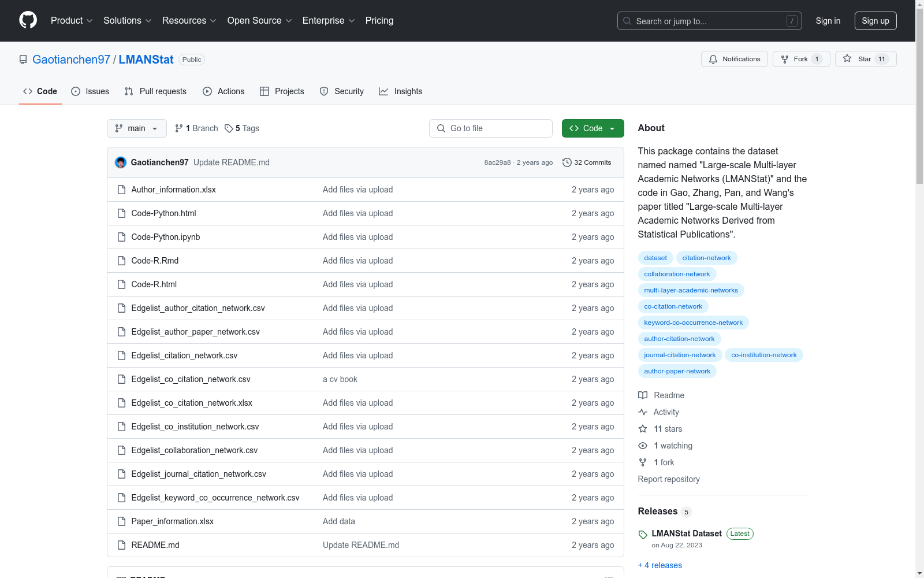924x578 pixels.
Task: Open the Edgelist_keyword_co_occurrence_network.csv file
Action: click(215, 498)
